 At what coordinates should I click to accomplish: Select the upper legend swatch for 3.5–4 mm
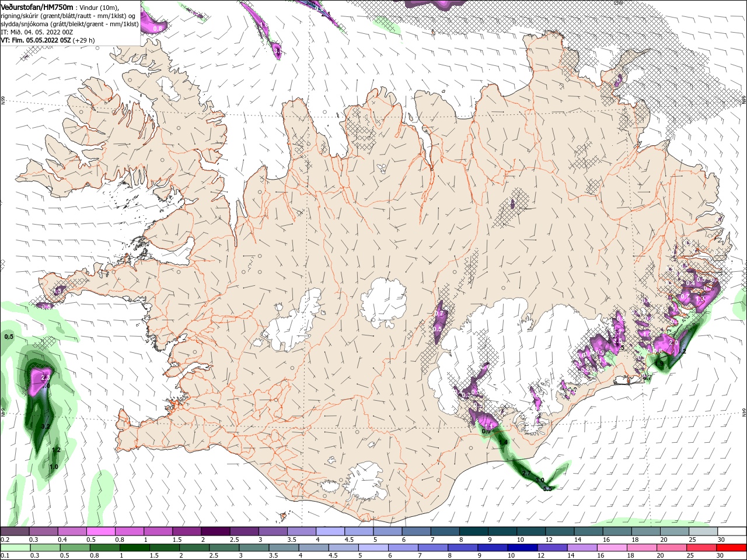click(301, 531)
